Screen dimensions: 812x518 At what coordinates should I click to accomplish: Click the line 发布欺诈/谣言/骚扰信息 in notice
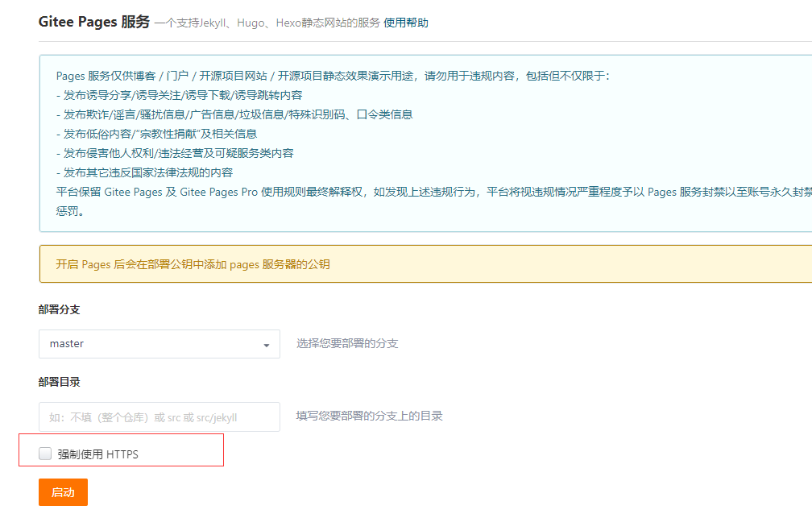234,114
